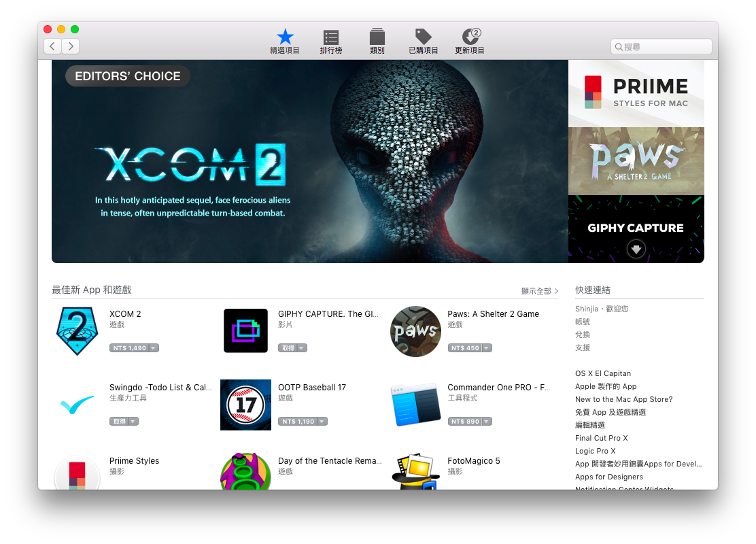This screenshot has height=544, width=756.
Task: Open the Top Charts 排行榜 tab
Action: [x=330, y=41]
